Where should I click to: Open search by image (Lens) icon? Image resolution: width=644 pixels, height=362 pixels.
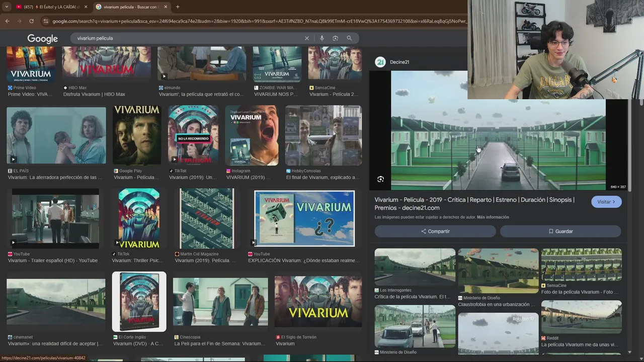(x=335, y=38)
